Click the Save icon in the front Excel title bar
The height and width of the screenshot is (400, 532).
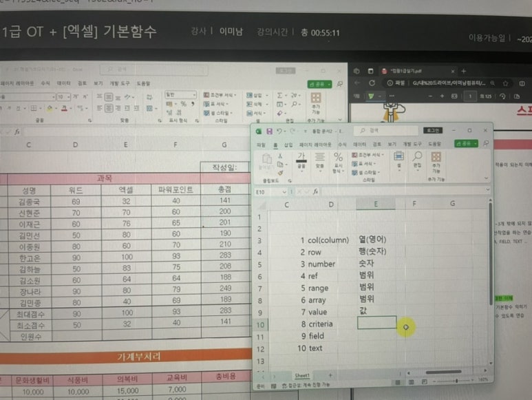[x=268, y=131]
